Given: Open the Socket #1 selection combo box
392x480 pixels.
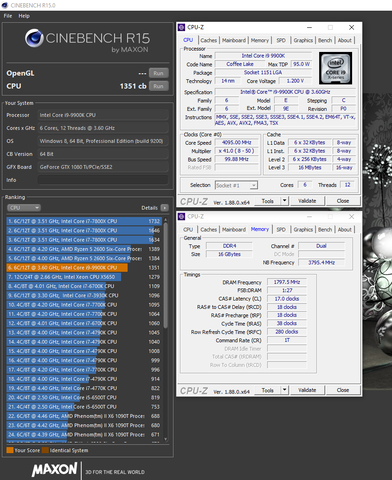Looking at the screenshot, I should tap(236, 185).
